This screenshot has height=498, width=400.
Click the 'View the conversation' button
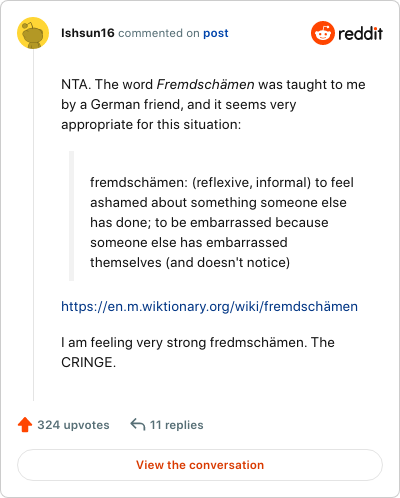[x=200, y=465]
